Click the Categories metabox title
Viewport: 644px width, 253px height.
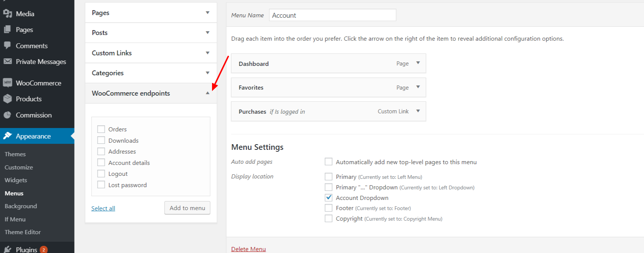click(x=108, y=73)
